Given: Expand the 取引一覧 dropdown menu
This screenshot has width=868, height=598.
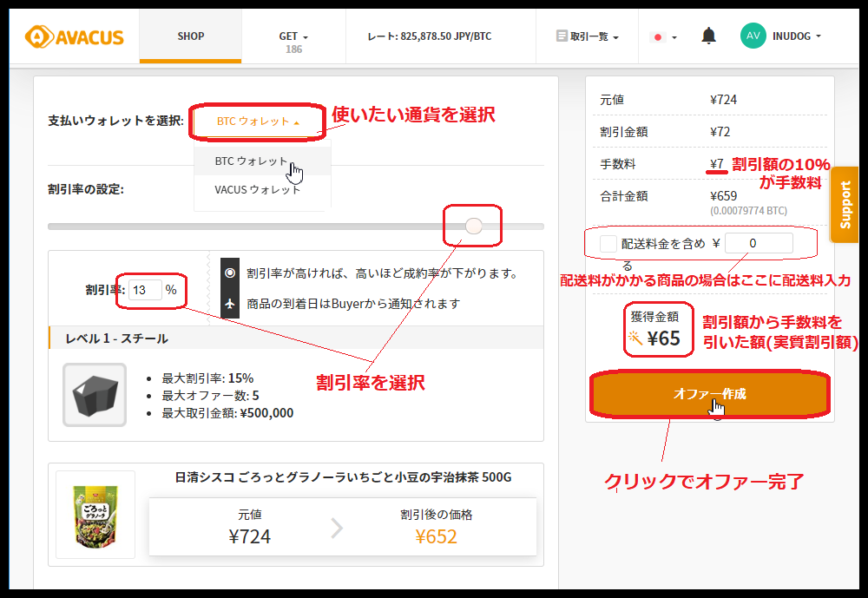Looking at the screenshot, I should tap(588, 36).
